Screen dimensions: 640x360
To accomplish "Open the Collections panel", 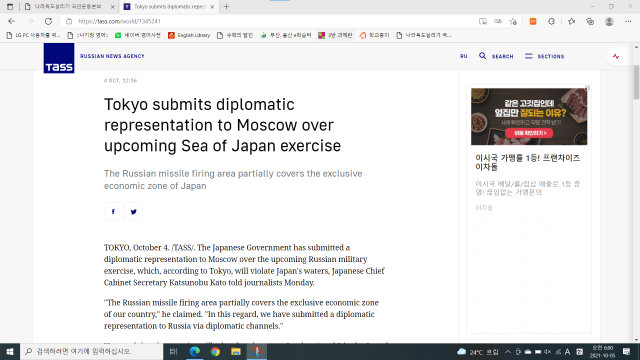I will click(590, 21).
